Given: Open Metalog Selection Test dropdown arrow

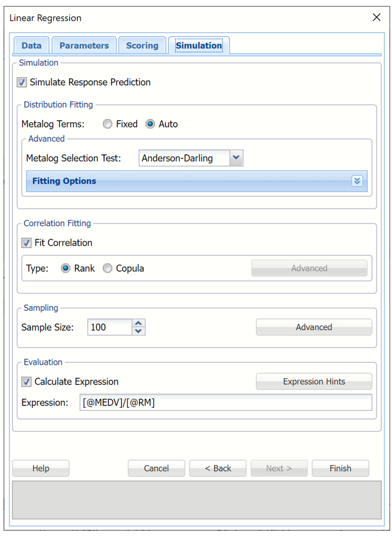Looking at the screenshot, I should click(236, 158).
